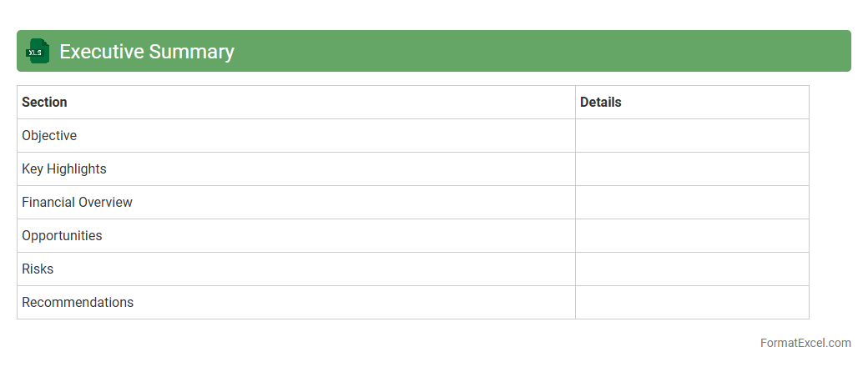
Task: Click the Key Highlights row label
Action: click(64, 169)
